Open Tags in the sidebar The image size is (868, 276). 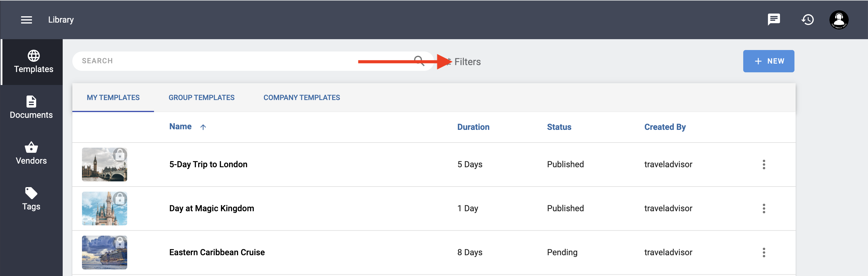coord(31,199)
